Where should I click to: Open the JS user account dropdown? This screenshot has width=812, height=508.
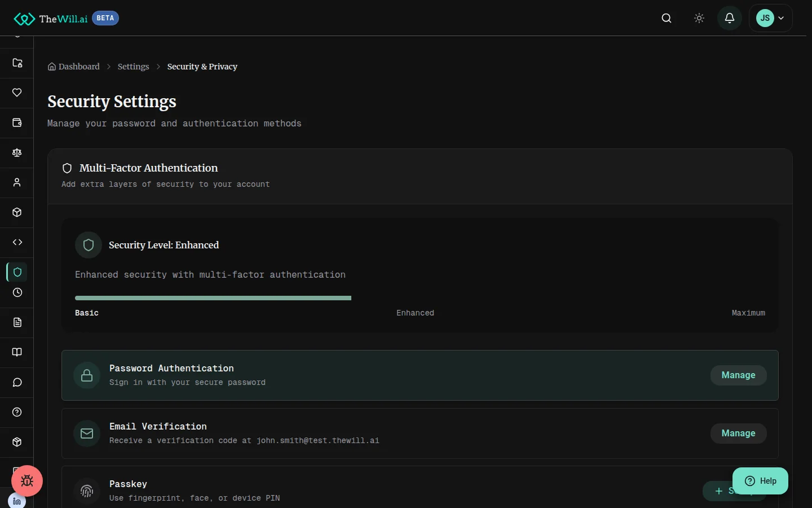click(x=771, y=18)
